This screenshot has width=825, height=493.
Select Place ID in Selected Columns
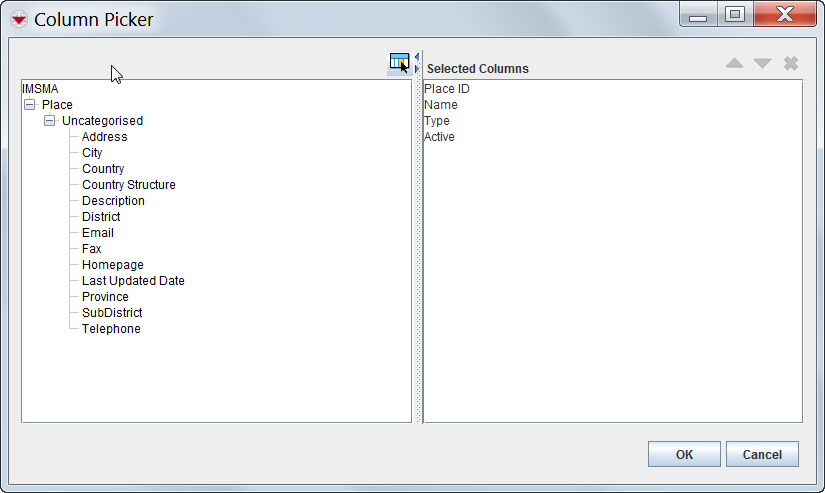pyautogui.click(x=447, y=89)
